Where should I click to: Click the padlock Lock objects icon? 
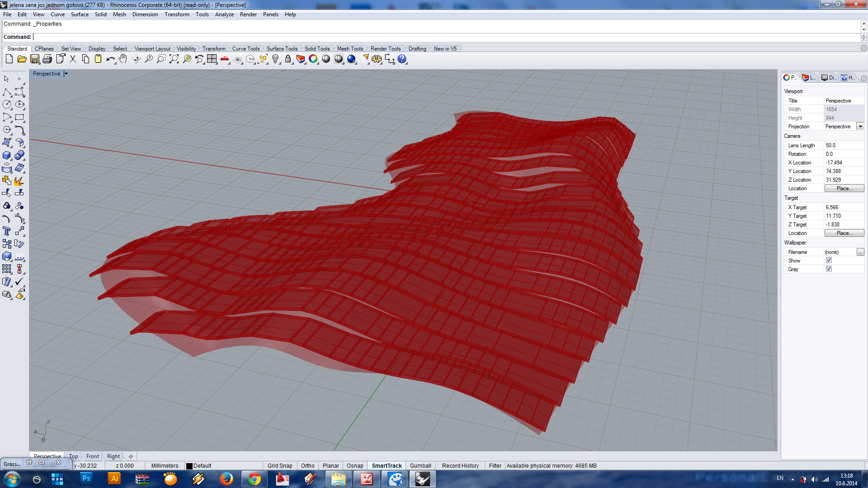[288, 59]
